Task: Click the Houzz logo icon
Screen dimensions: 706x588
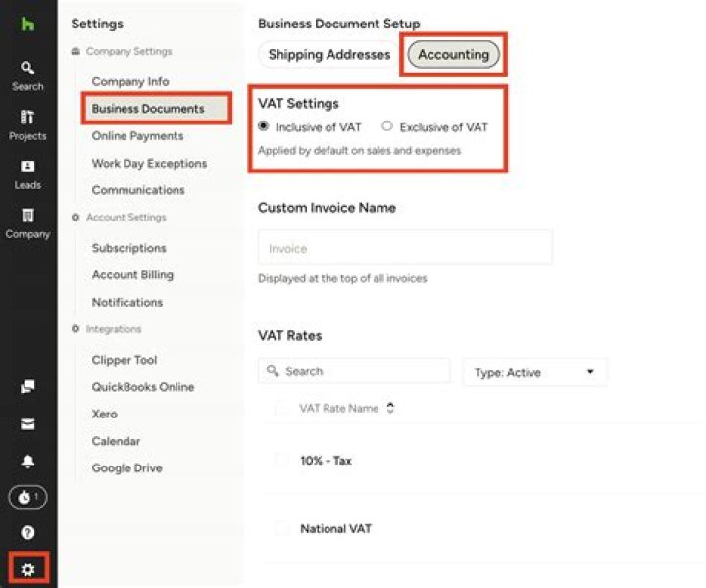Action: point(27,24)
